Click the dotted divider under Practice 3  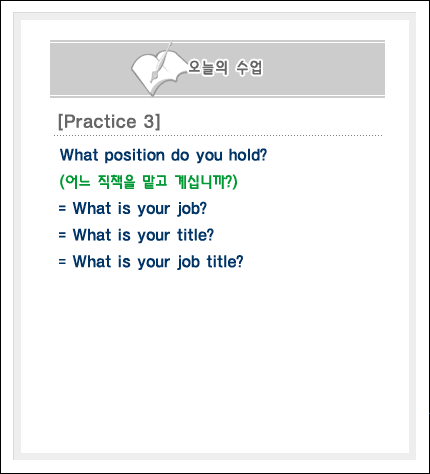[x=218, y=136]
